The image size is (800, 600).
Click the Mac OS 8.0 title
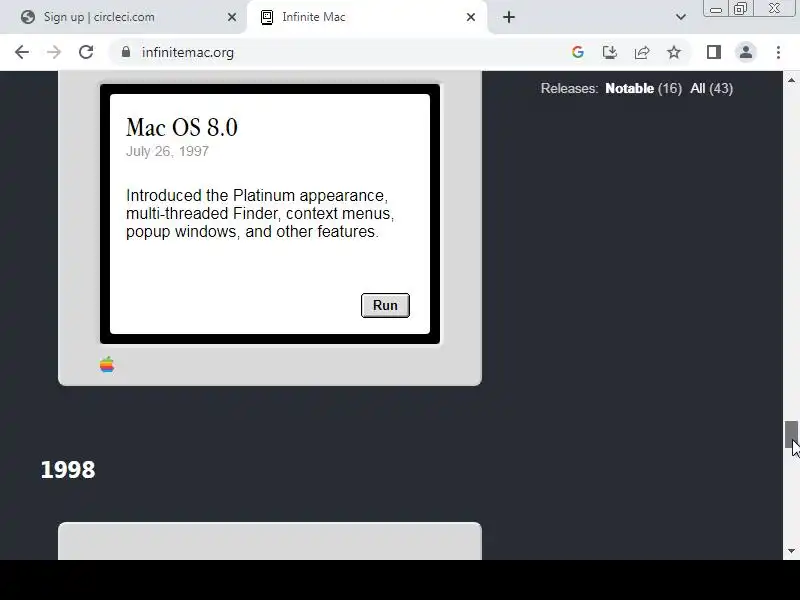point(182,127)
